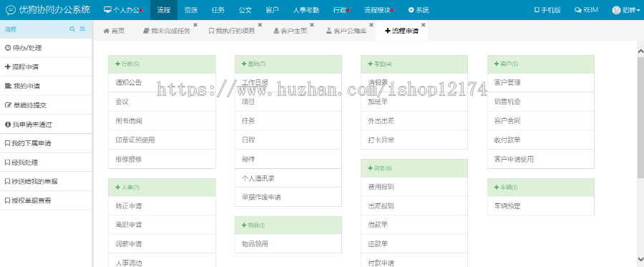Screen dimensions: 644x267
Task: Open the 流程模块 menu
Action: point(379,10)
